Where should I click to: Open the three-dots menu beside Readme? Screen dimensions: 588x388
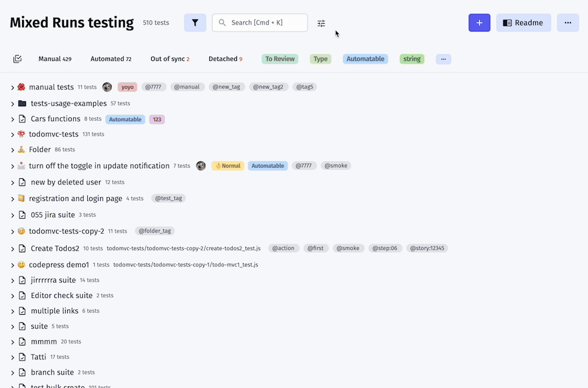click(568, 23)
